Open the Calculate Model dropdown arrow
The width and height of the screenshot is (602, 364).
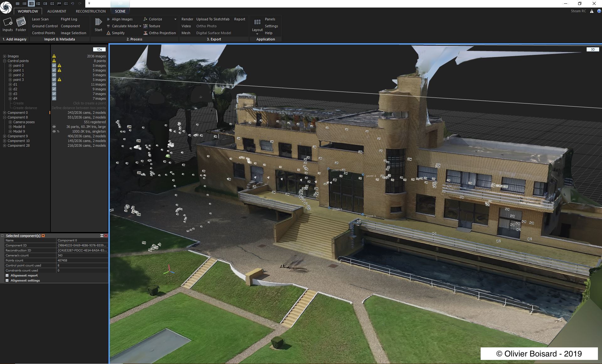140,26
